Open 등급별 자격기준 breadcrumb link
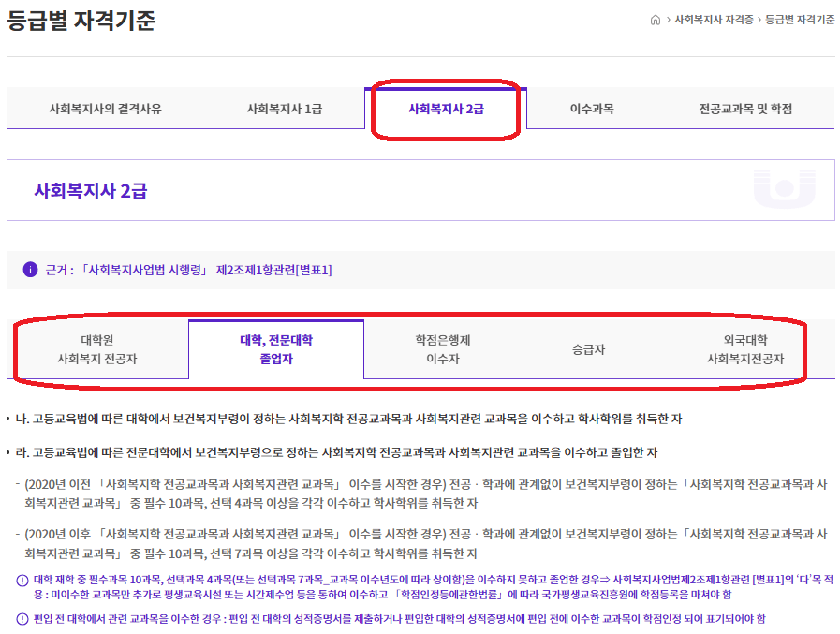Viewport: 840px width, 634px height. 800,20
